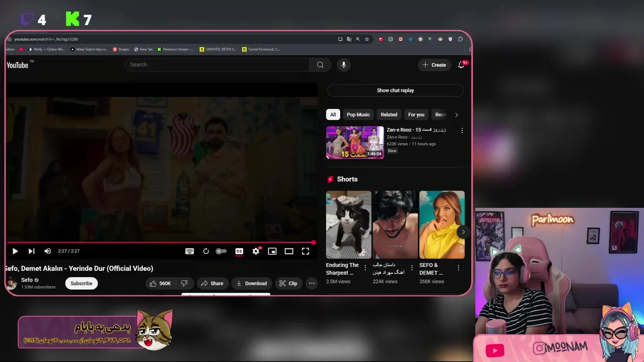
Task: Open the 224K views short thumbnail
Action: click(x=395, y=225)
